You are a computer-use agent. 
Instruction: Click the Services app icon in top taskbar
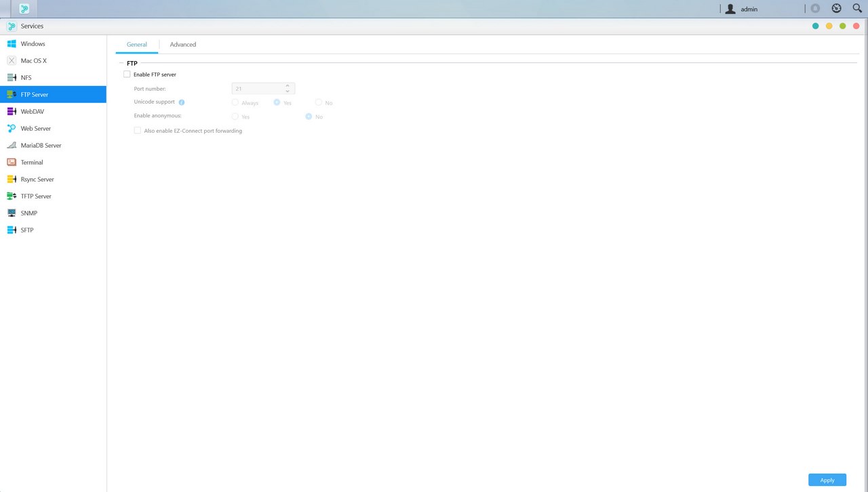[24, 9]
